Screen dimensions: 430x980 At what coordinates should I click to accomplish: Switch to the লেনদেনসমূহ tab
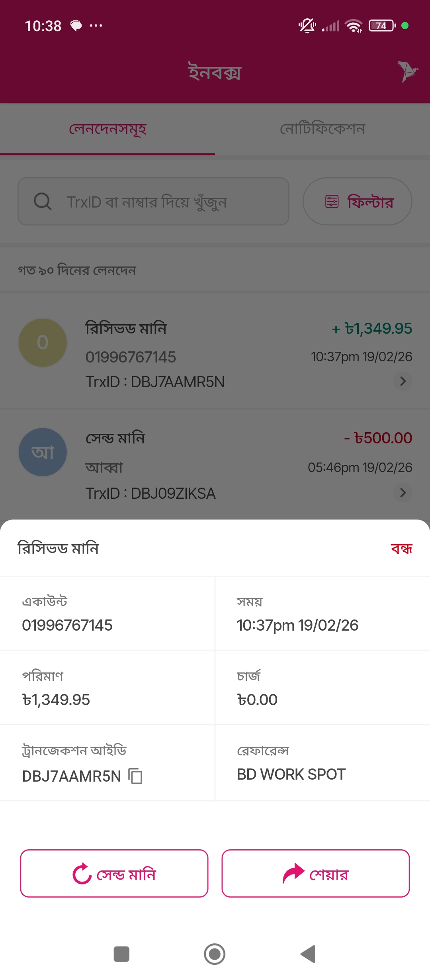coord(107,129)
